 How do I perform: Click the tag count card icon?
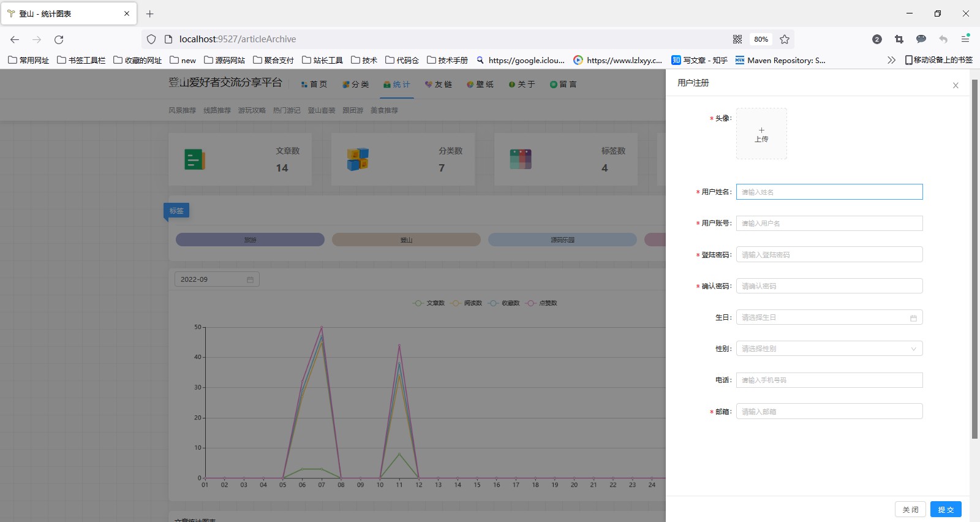(x=521, y=159)
